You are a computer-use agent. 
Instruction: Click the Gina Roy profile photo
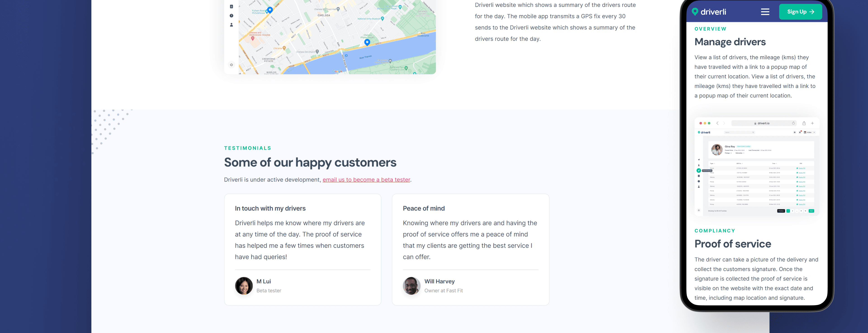717,150
